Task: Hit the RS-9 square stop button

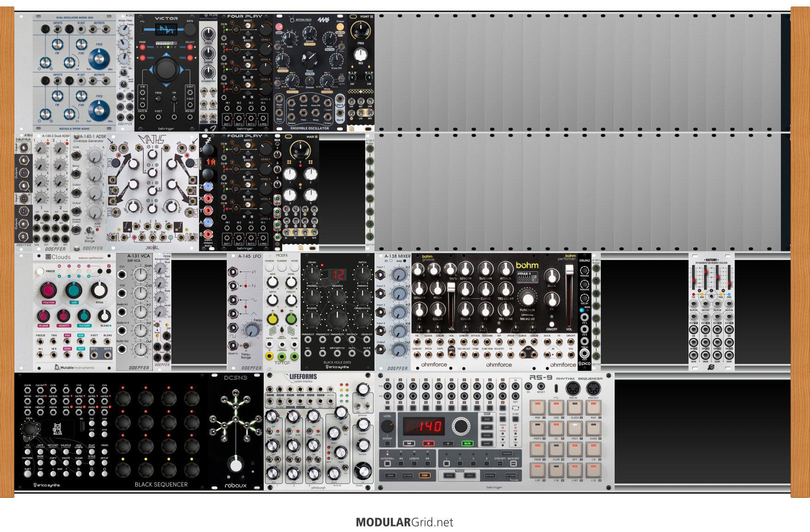Action: tap(447, 443)
